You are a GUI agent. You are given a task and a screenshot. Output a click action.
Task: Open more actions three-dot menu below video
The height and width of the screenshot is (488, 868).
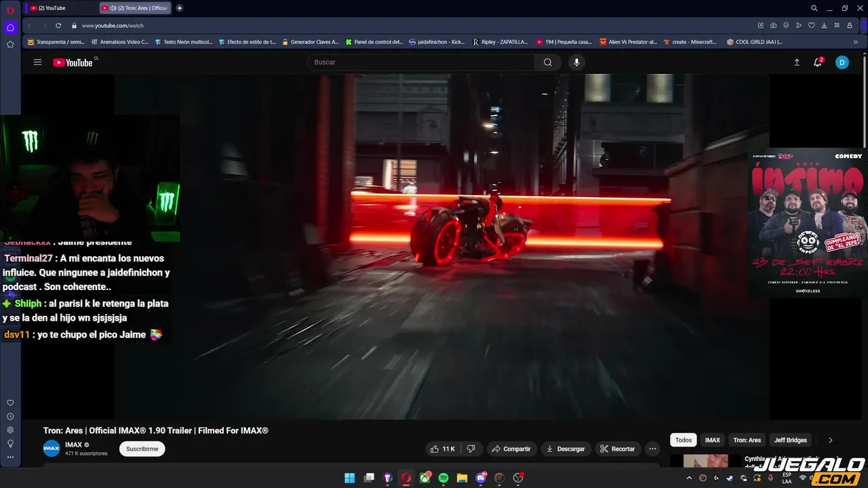pos(652,449)
